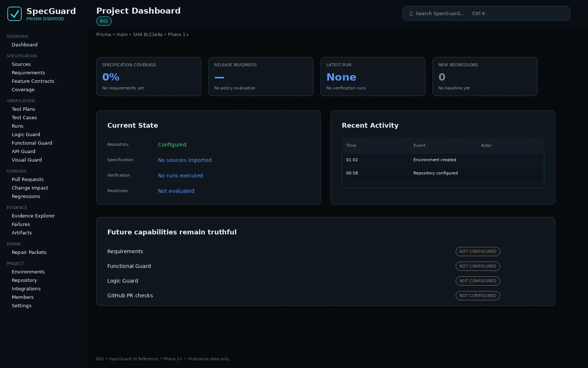Select the 'Repository configured' activity row
The width and height of the screenshot is (588, 368).
coord(443,173)
